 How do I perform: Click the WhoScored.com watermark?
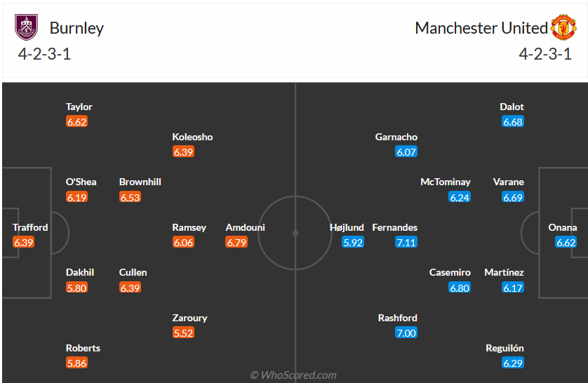[293, 375]
